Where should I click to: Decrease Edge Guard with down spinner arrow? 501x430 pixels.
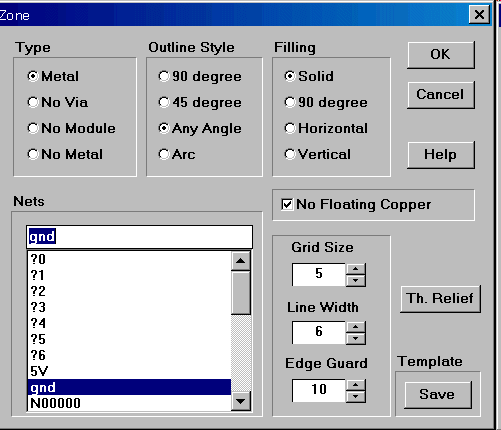(x=356, y=396)
